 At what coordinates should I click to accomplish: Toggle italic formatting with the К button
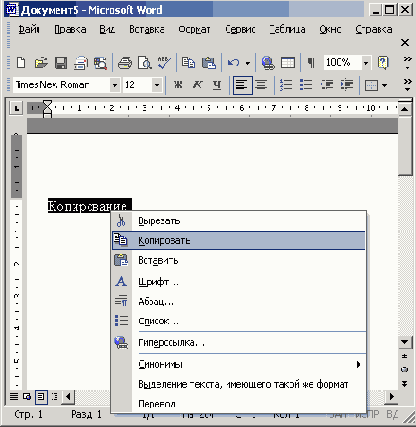pos(197,85)
